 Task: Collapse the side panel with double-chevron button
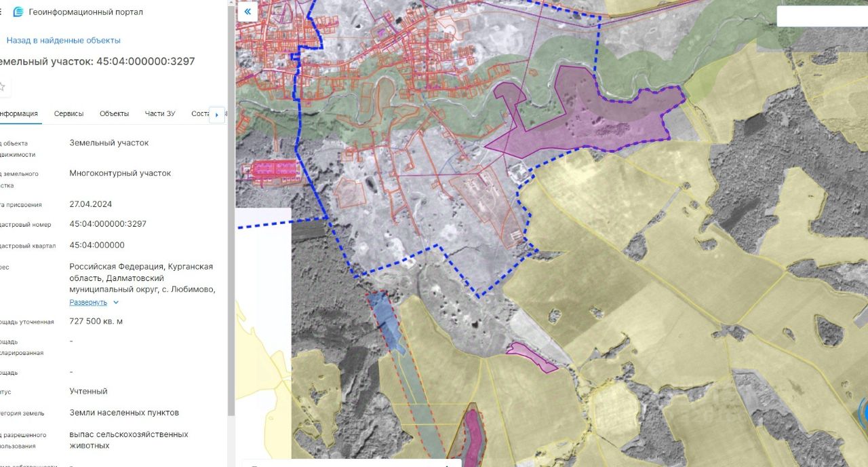[x=248, y=12]
